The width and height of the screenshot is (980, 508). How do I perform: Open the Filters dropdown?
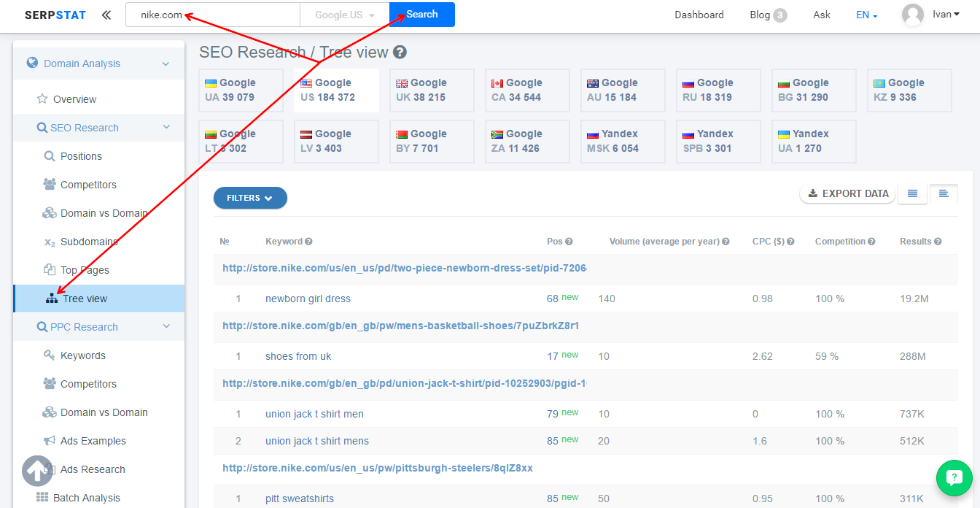(x=250, y=198)
